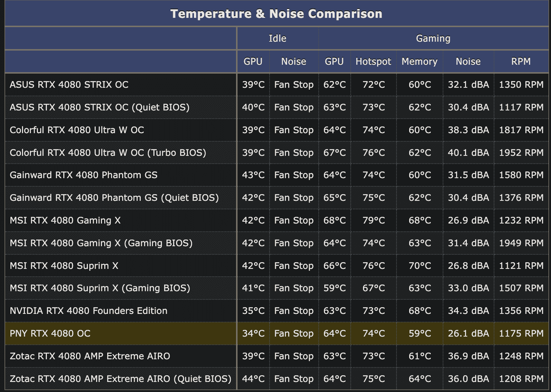Click the 70°C memory temperature cell
The image size is (551, 392).
[420, 266]
